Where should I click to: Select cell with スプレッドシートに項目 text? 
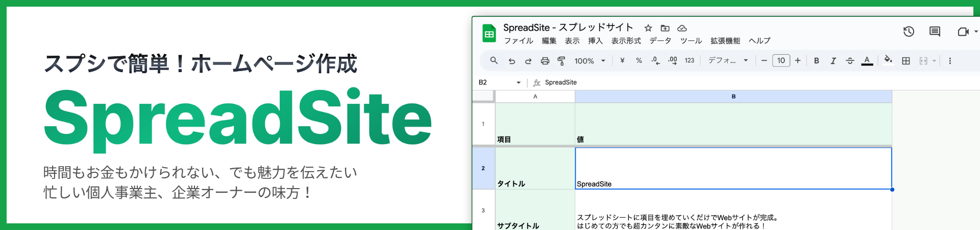[x=733, y=210]
